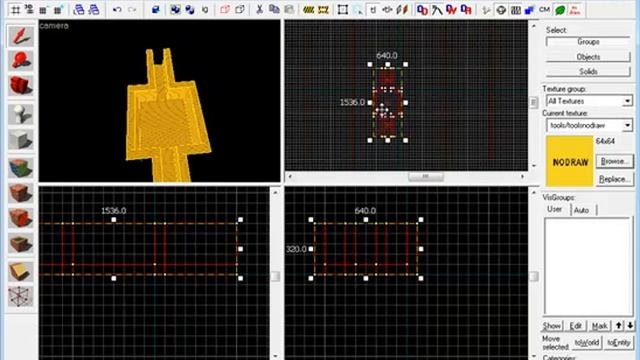Select the Block tool
This screenshot has width=640, height=360.
20,140
